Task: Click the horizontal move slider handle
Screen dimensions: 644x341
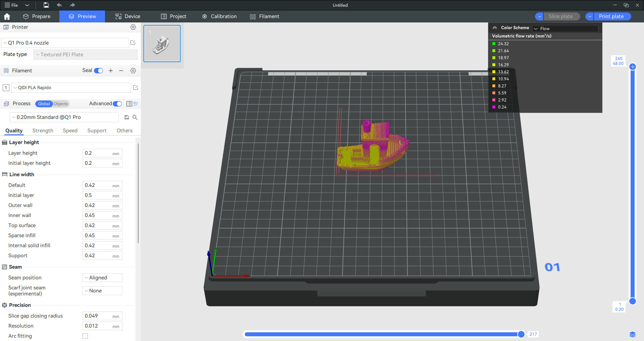Action: tap(521, 334)
